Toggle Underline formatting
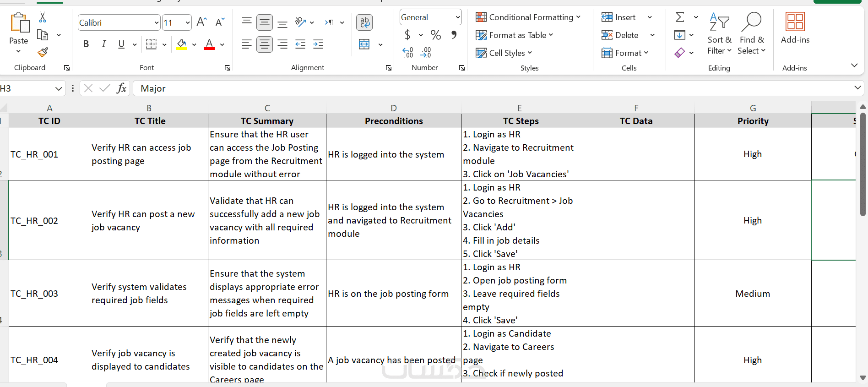The width and height of the screenshot is (868, 387). 121,44
